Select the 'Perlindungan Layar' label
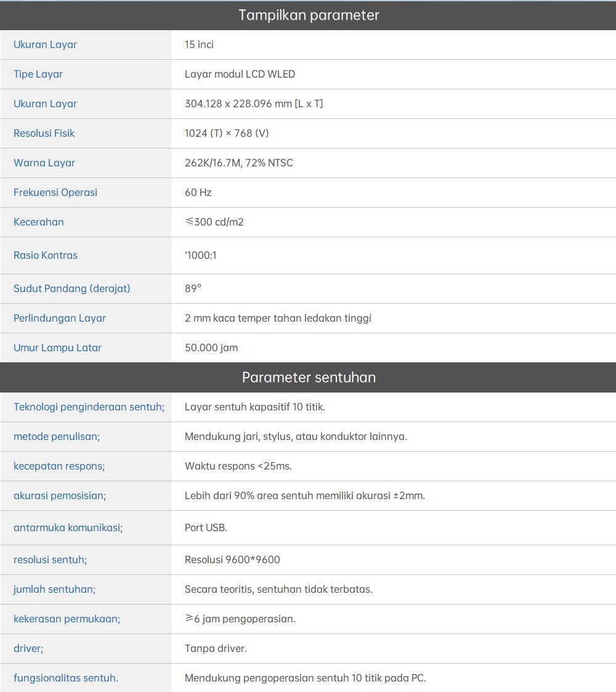616x692 pixels. tap(60, 318)
